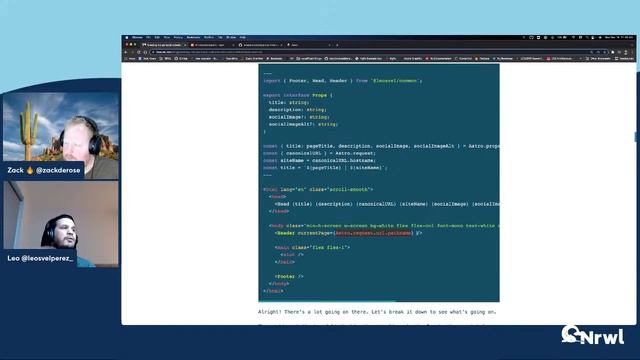Click the main class="flex flex-1" line

[x=312, y=247]
